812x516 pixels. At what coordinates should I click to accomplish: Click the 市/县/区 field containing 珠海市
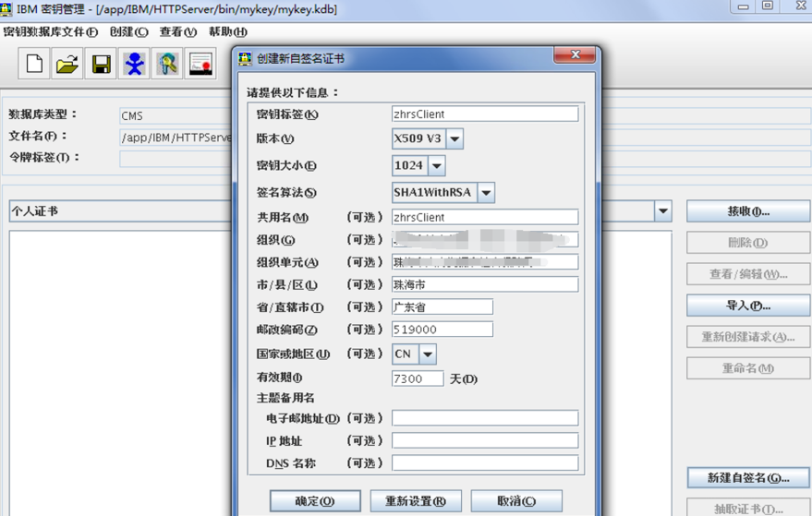pyautogui.click(x=485, y=284)
